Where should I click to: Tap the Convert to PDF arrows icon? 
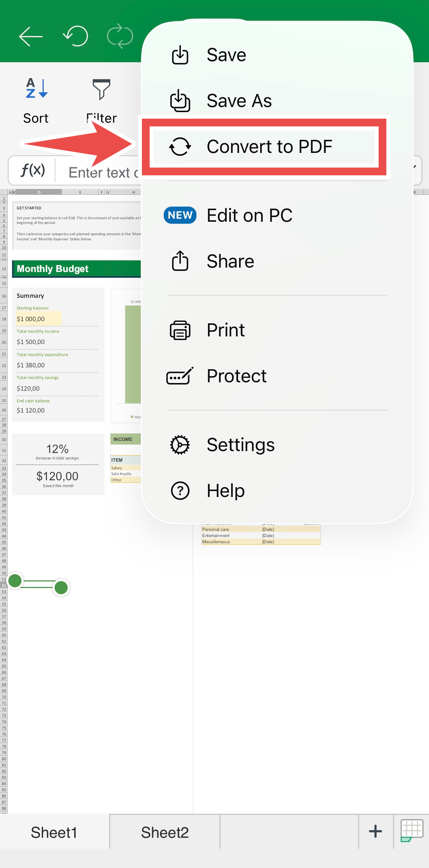[180, 146]
